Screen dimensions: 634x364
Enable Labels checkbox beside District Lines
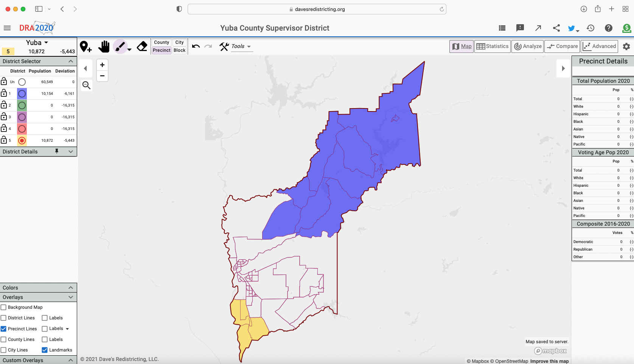[45, 318]
